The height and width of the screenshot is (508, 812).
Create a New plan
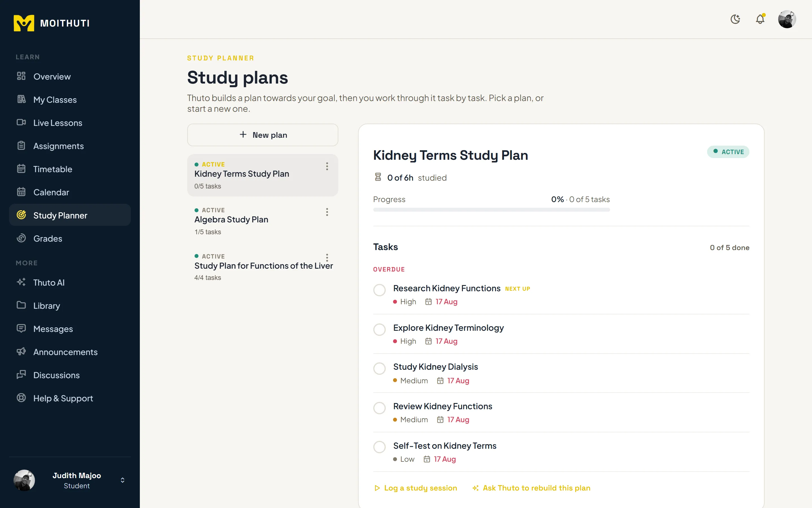[262, 135]
